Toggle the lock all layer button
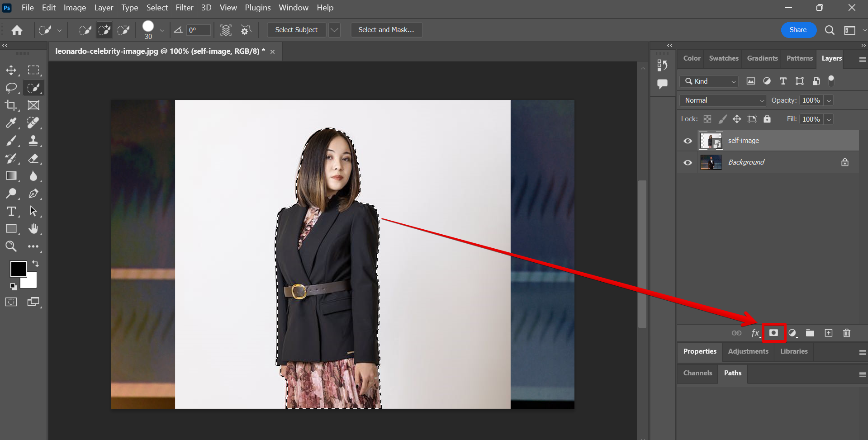This screenshot has height=440, width=868. (x=767, y=119)
